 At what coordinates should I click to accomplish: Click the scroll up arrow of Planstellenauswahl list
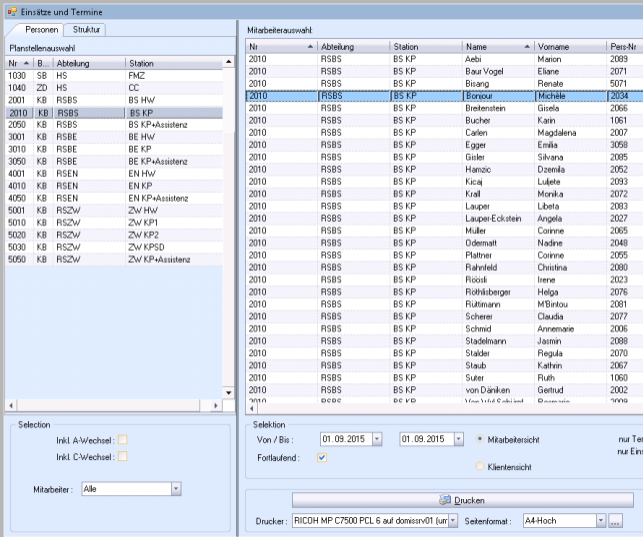click(x=229, y=62)
